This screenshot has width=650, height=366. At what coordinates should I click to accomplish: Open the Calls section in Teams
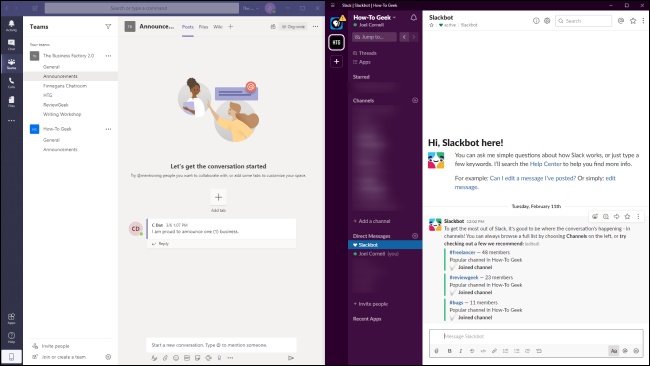[x=11, y=83]
